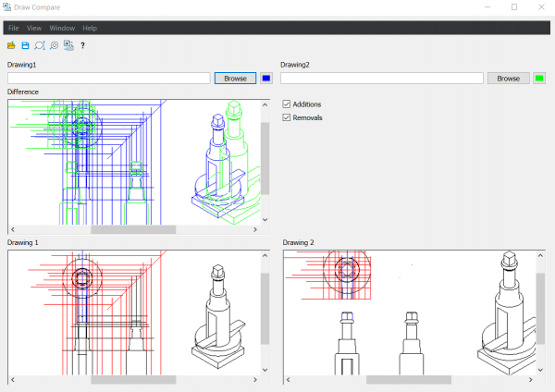Open the File menu
This screenshot has height=392, width=555.
pyautogui.click(x=14, y=28)
